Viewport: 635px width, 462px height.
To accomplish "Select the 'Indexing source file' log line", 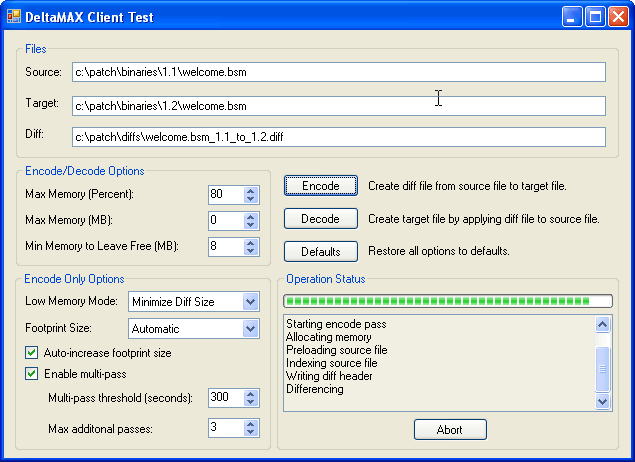I will (x=332, y=363).
